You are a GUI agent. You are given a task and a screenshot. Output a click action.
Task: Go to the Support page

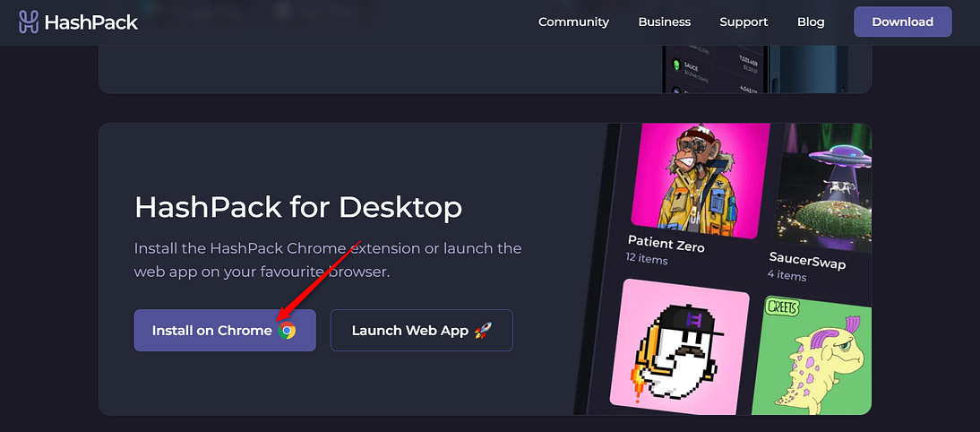[744, 22]
